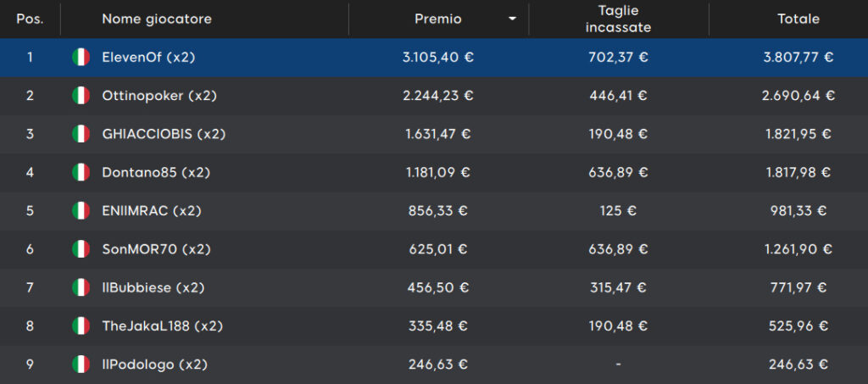Click the flag icon for Dontano85

[81, 173]
